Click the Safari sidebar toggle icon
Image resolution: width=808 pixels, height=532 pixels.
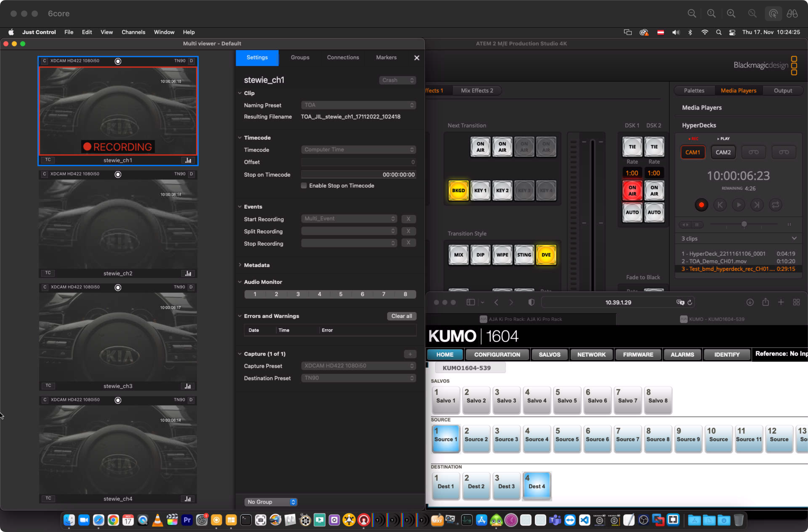(471, 302)
